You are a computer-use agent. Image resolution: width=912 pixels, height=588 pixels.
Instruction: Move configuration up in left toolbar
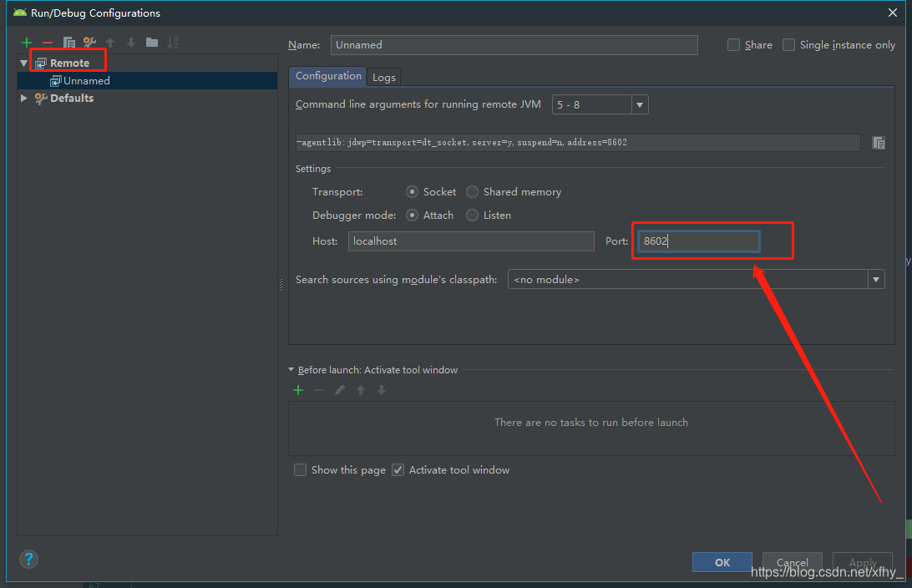(x=110, y=43)
